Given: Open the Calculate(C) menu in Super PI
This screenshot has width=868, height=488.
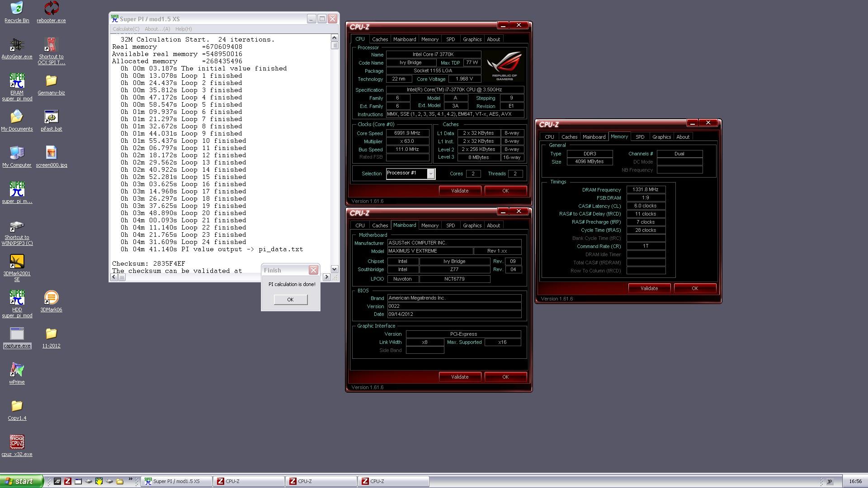Looking at the screenshot, I should [x=126, y=29].
